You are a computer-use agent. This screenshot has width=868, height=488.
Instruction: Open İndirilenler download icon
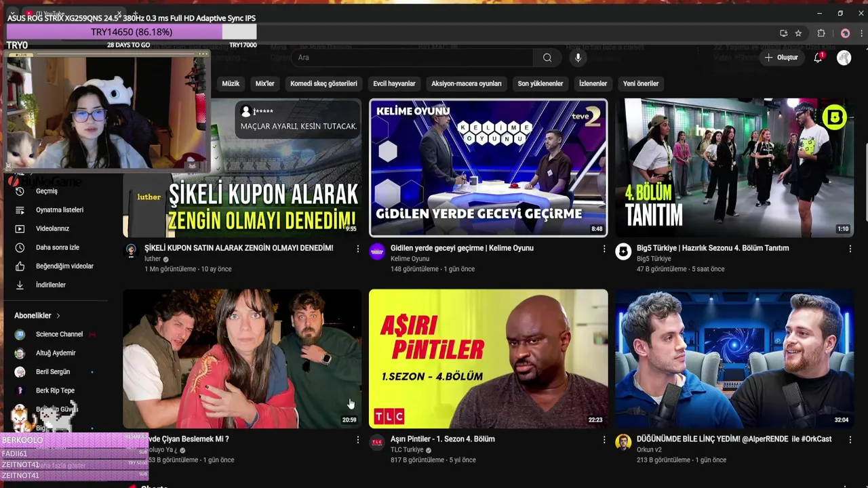click(20, 285)
